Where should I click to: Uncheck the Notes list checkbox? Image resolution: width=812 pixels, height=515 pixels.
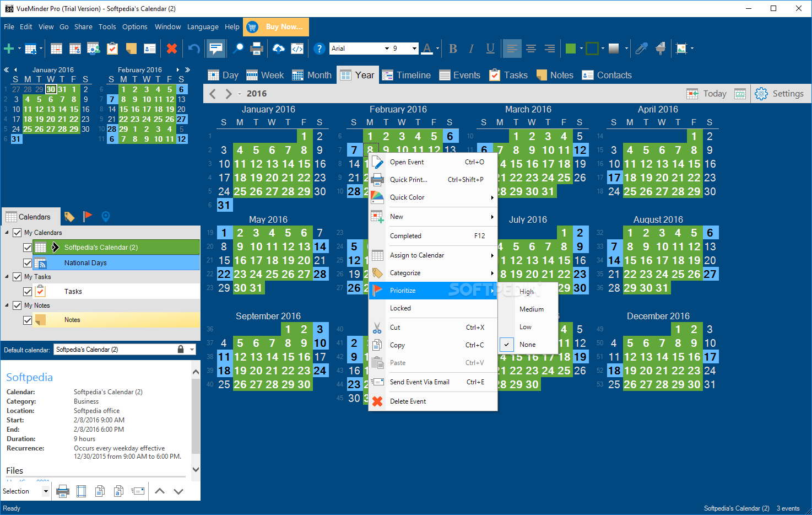click(x=28, y=320)
